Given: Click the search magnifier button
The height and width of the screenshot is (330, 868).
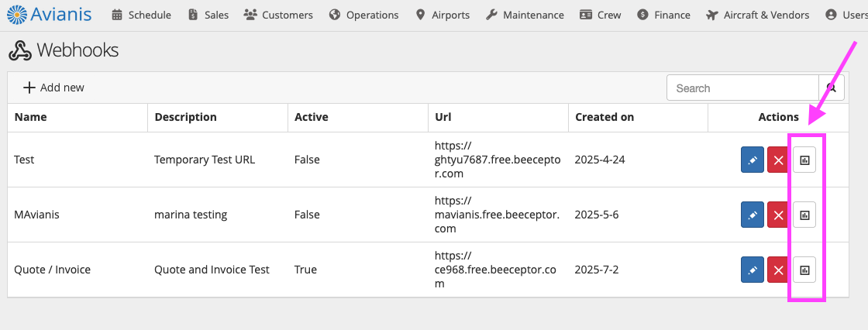Looking at the screenshot, I should 832,88.
